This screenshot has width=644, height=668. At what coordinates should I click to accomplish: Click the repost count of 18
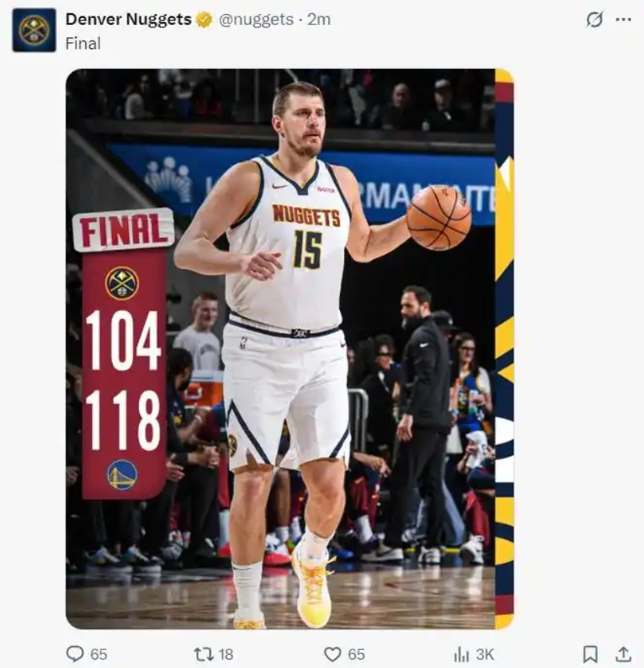(x=226, y=654)
